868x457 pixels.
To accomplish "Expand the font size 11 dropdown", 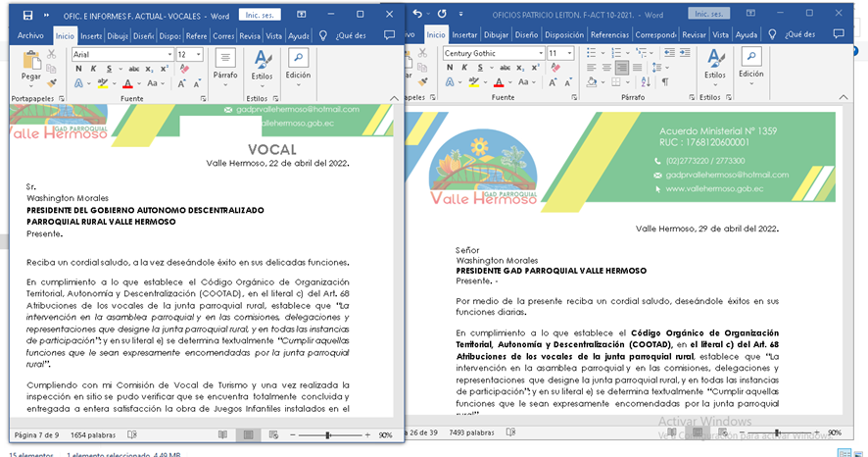I will [569, 53].
